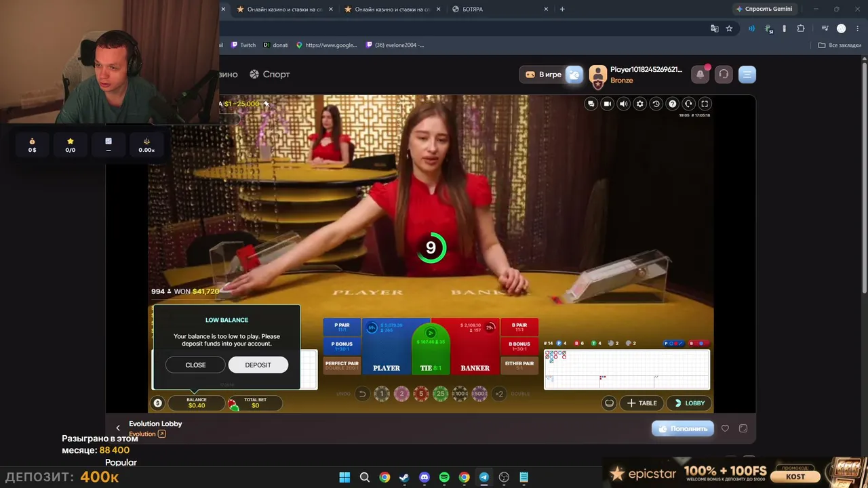Open the player profile avatar
This screenshot has height=488, width=868.
point(597,75)
